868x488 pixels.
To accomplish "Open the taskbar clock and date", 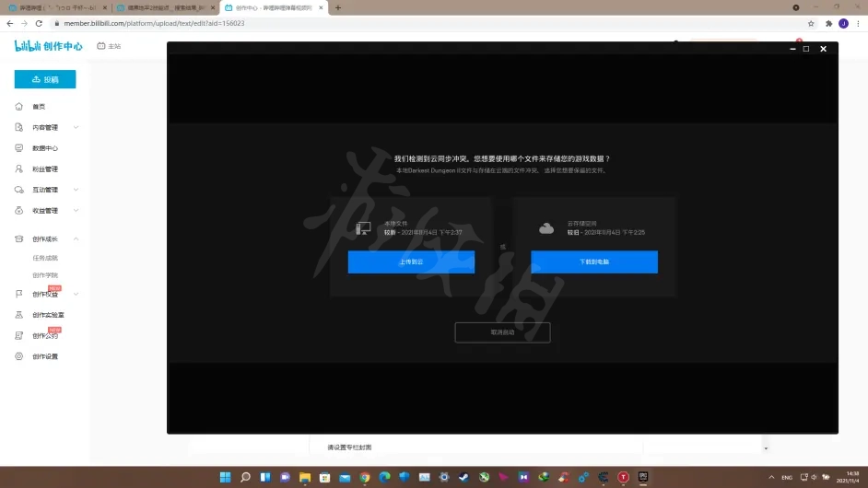I will pyautogui.click(x=850, y=477).
